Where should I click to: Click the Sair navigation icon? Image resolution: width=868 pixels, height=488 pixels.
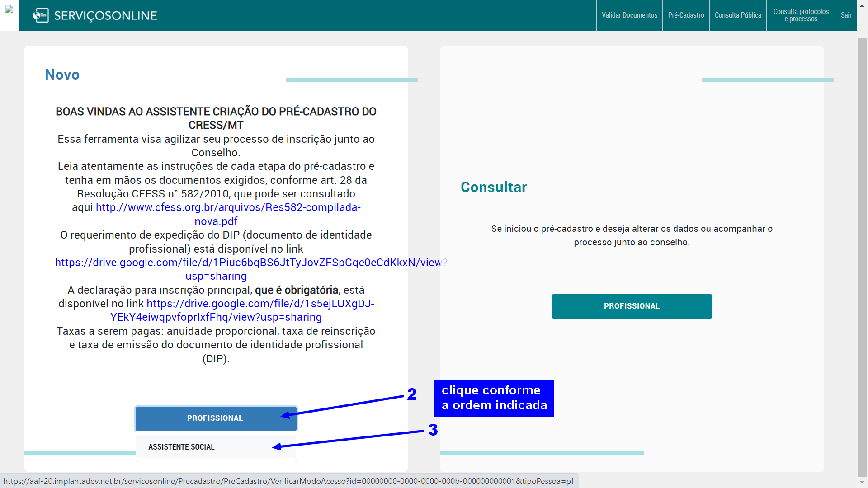click(x=846, y=15)
